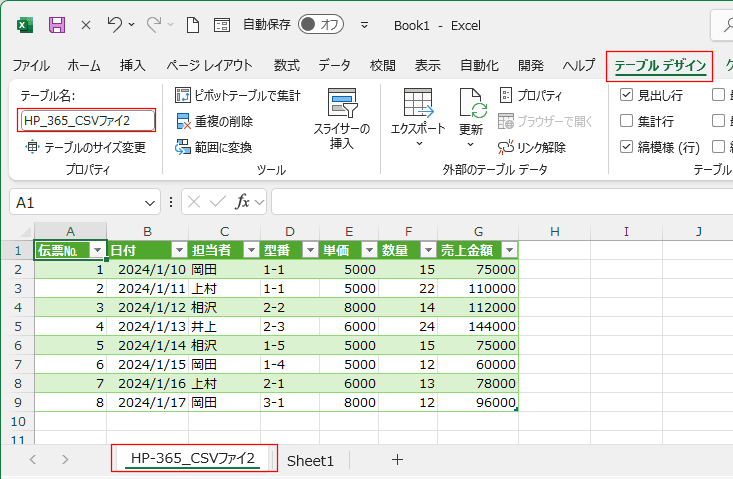Click the Table Name input field
The image size is (733, 479).
(87, 121)
